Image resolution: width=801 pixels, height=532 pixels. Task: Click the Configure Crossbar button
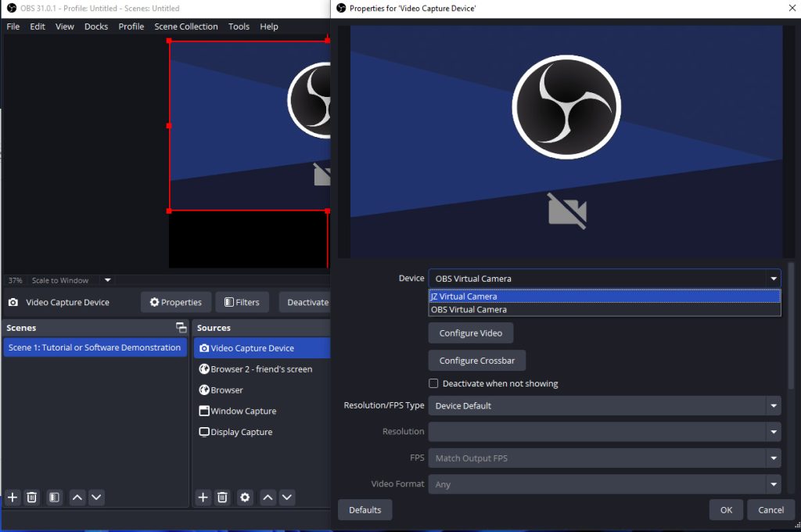476,361
